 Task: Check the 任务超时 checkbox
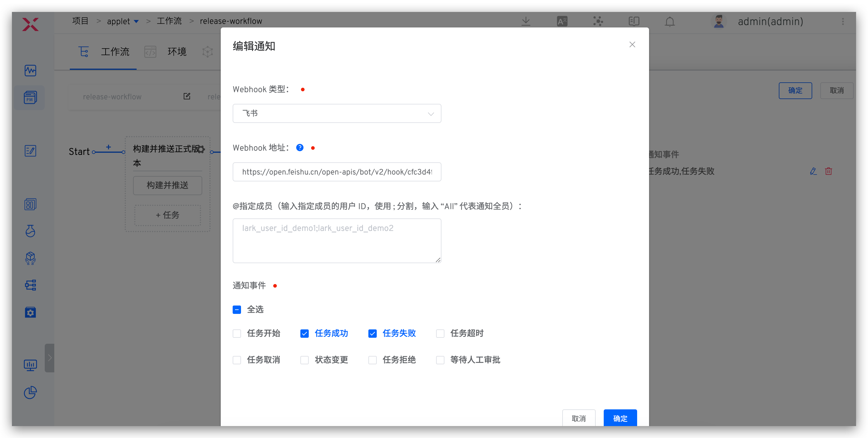click(440, 334)
